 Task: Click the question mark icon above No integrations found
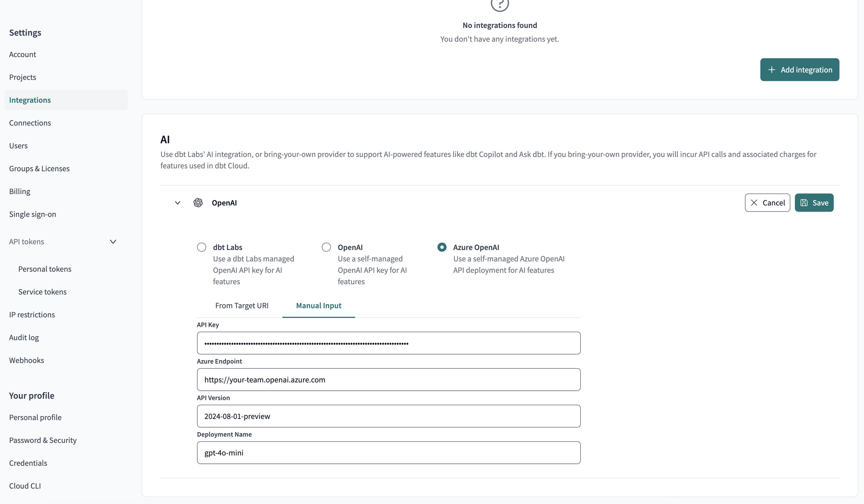[x=500, y=4]
